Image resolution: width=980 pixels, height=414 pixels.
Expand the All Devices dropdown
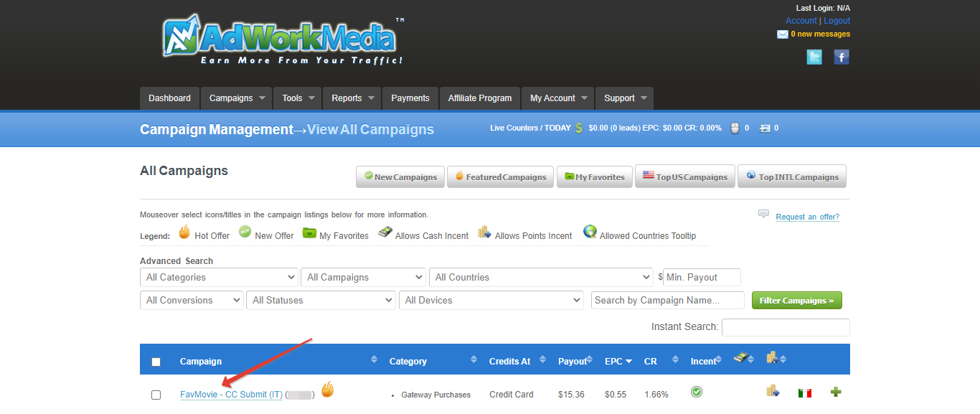tap(491, 300)
